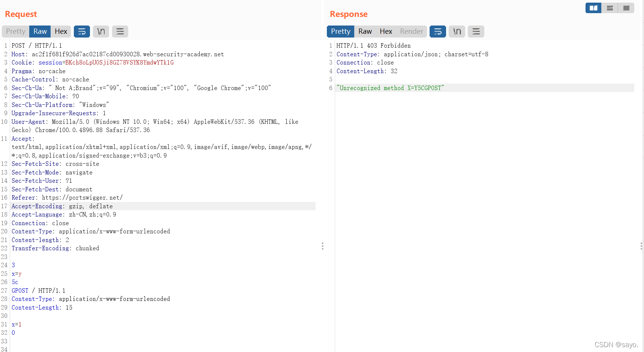Click the 'Sec-Fetch-Mode: navigate' line
644x352 pixels.
point(52,173)
